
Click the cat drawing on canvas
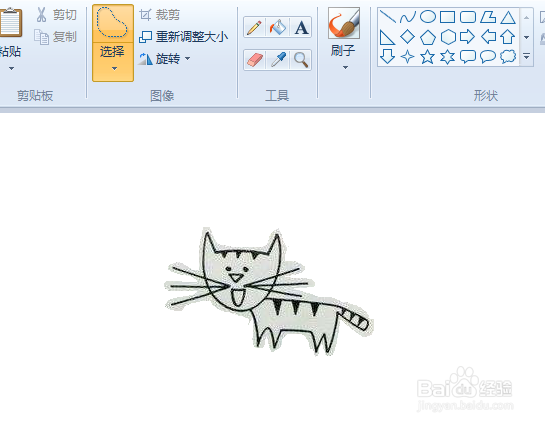pyautogui.click(x=269, y=291)
